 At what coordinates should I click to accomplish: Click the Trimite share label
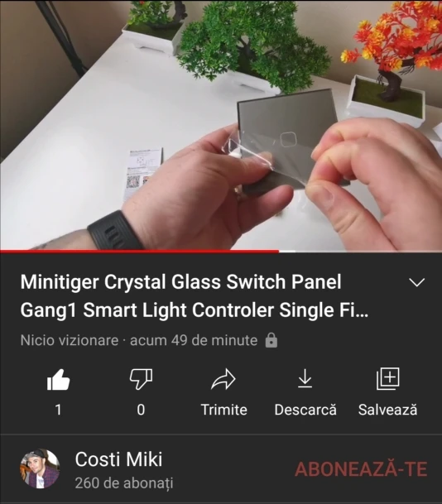[x=223, y=410]
